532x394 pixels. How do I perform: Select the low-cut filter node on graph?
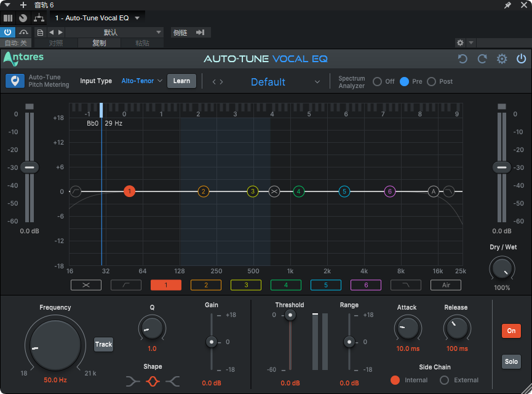pos(75,191)
